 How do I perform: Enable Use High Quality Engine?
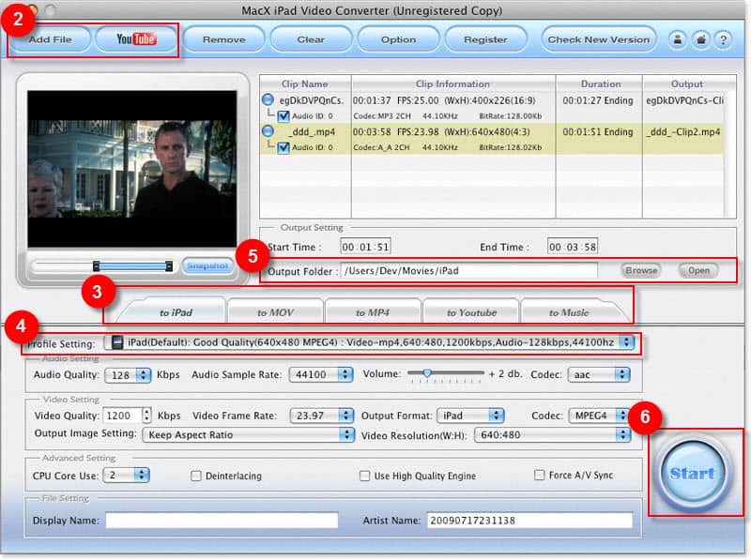tap(364, 476)
